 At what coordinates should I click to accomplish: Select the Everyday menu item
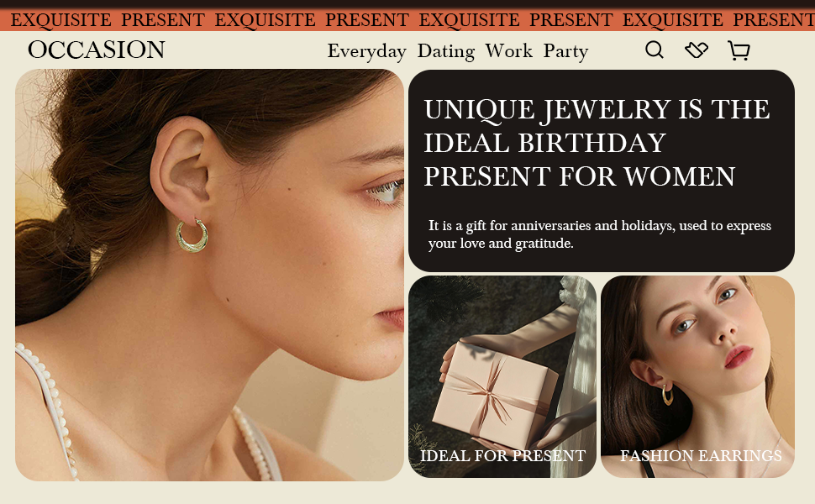click(367, 51)
